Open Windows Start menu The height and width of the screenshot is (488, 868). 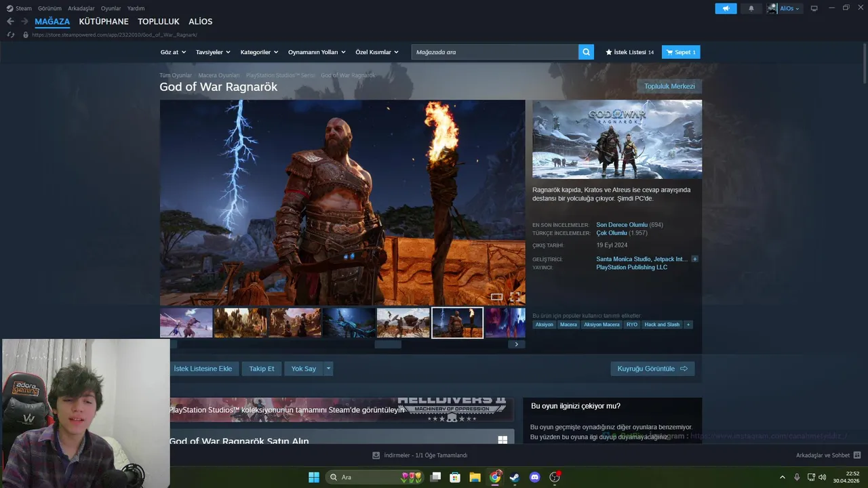(314, 477)
